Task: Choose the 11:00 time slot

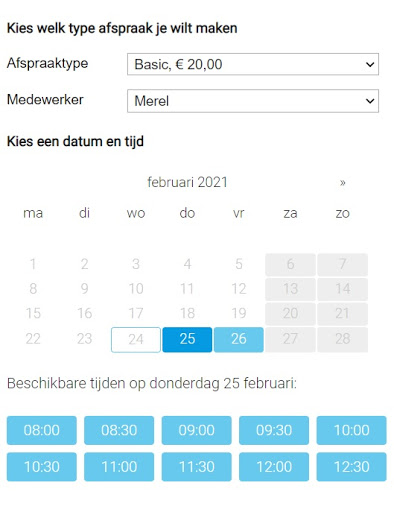Action: point(119,467)
